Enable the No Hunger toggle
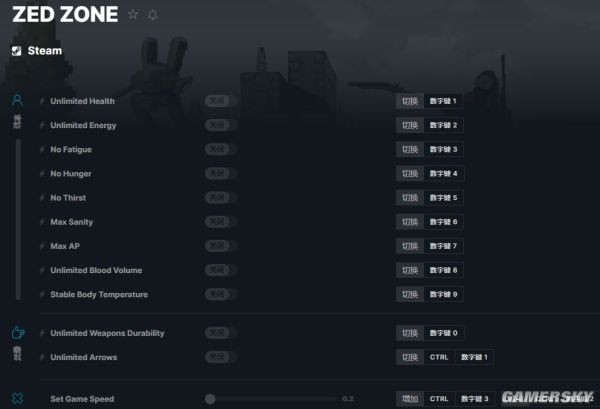The image size is (600, 409). (220, 174)
